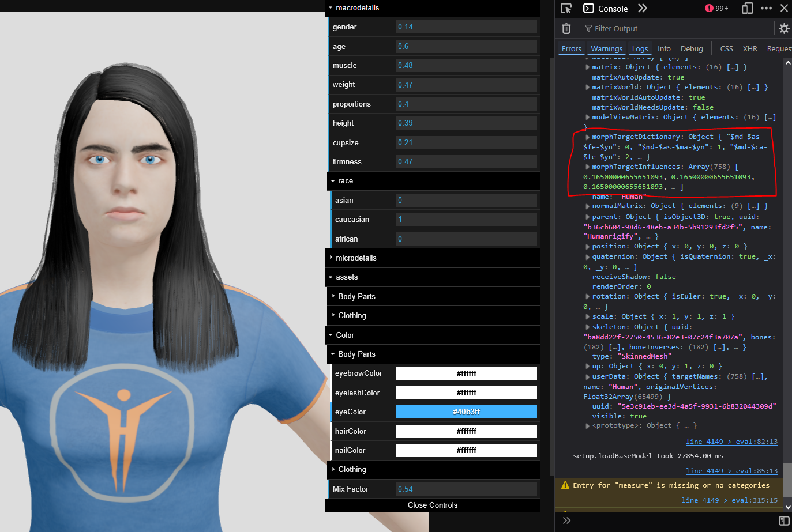Select the Console tab
The height and width of the screenshot is (532, 792).
606,8
